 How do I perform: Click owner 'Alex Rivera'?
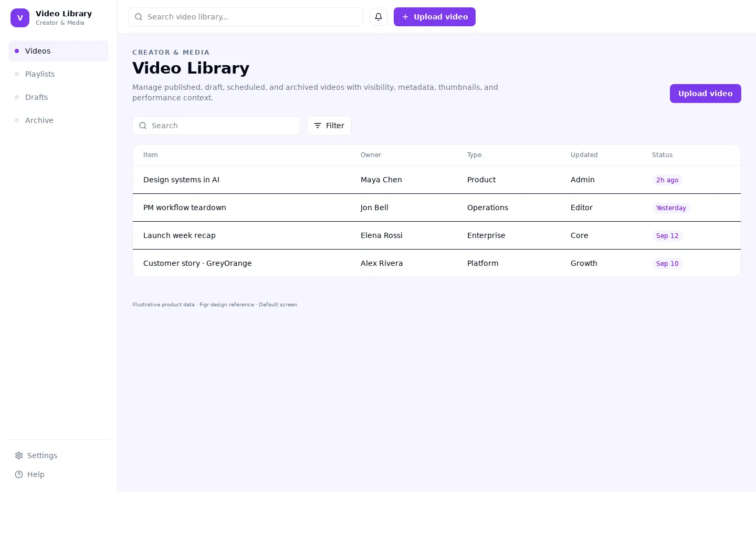[382, 263]
